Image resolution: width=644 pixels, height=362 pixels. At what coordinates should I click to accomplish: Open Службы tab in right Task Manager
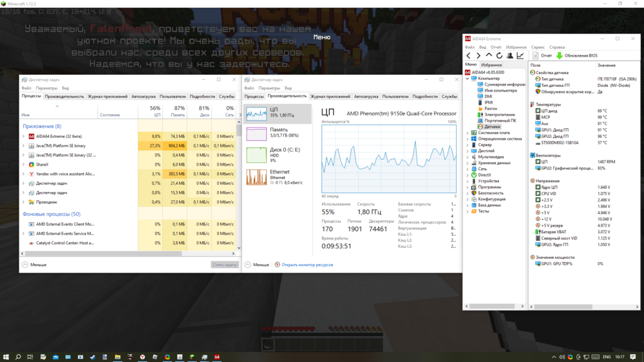click(x=450, y=97)
